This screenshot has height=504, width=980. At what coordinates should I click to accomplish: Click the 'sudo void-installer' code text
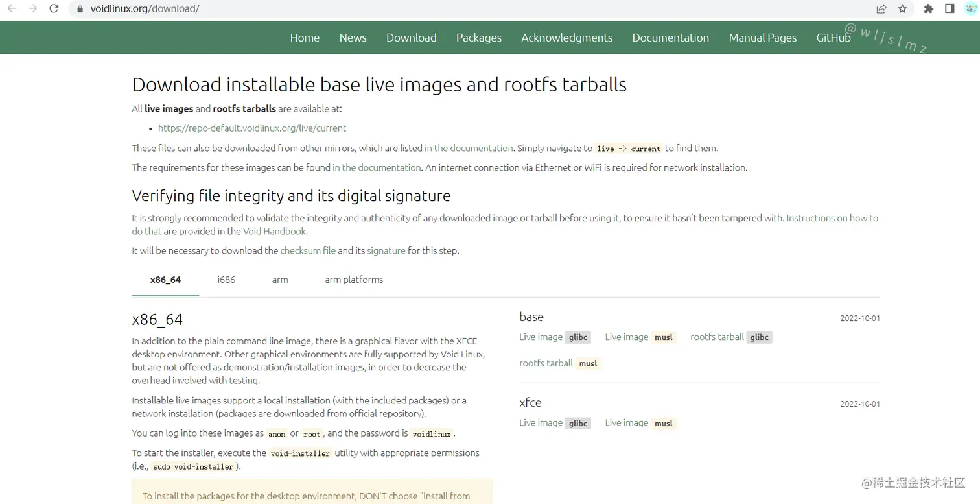(x=193, y=467)
